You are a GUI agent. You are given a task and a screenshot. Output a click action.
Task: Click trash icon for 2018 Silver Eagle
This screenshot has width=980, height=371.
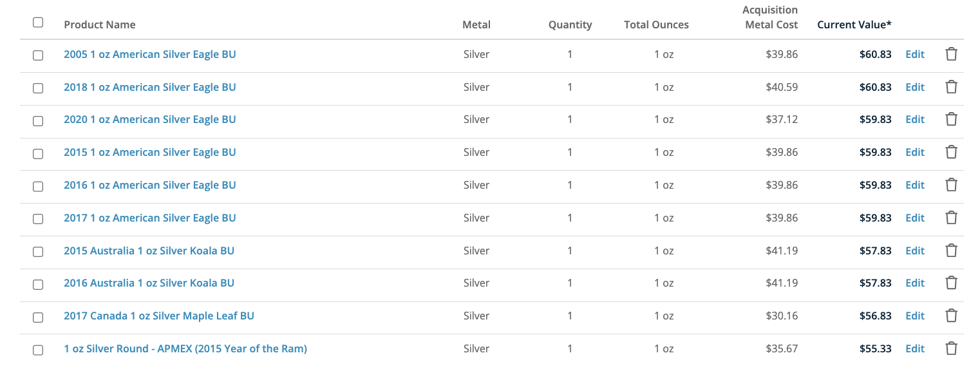951,87
